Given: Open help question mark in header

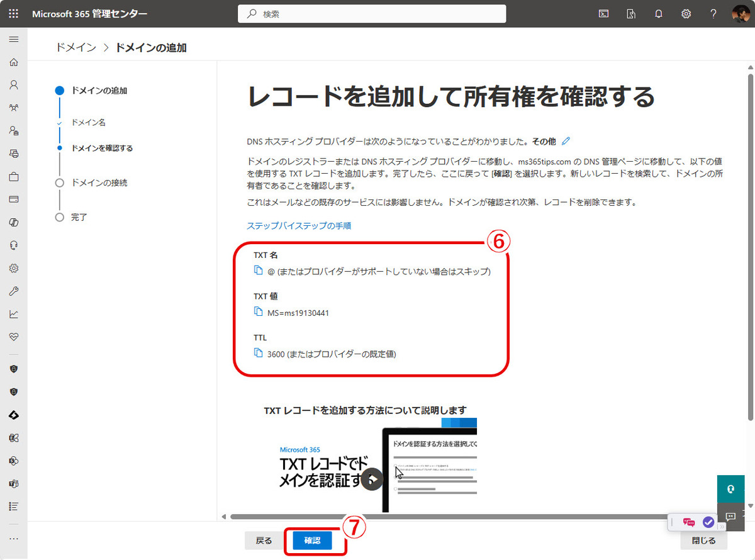Looking at the screenshot, I should pos(713,14).
